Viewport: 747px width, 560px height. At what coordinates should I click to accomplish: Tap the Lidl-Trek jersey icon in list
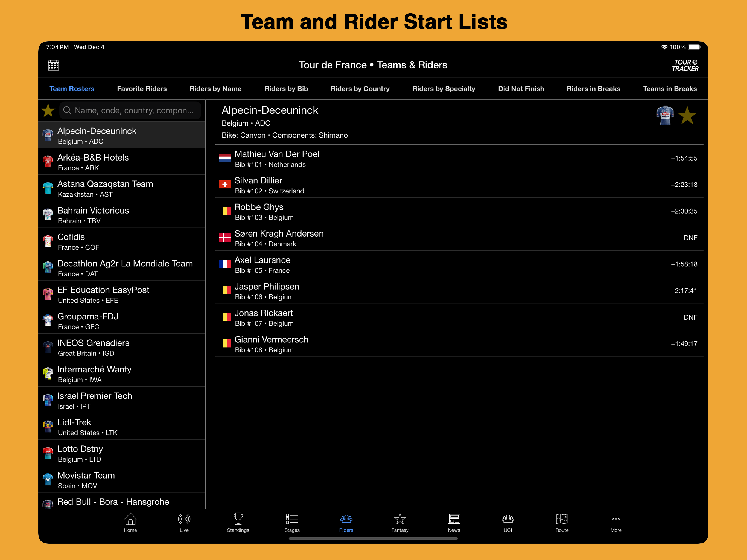click(48, 427)
